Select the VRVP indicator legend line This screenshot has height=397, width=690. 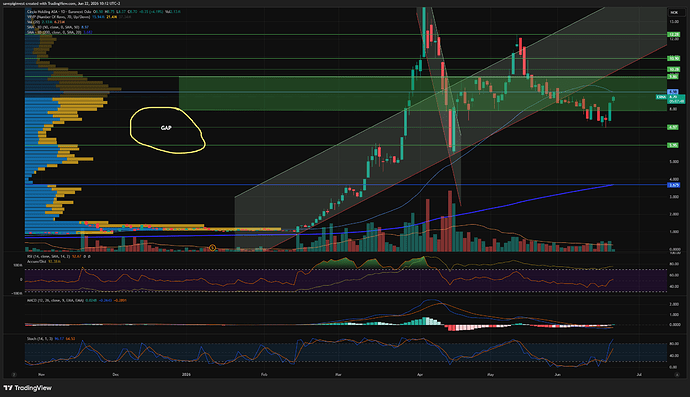click(x=79, y=17)
